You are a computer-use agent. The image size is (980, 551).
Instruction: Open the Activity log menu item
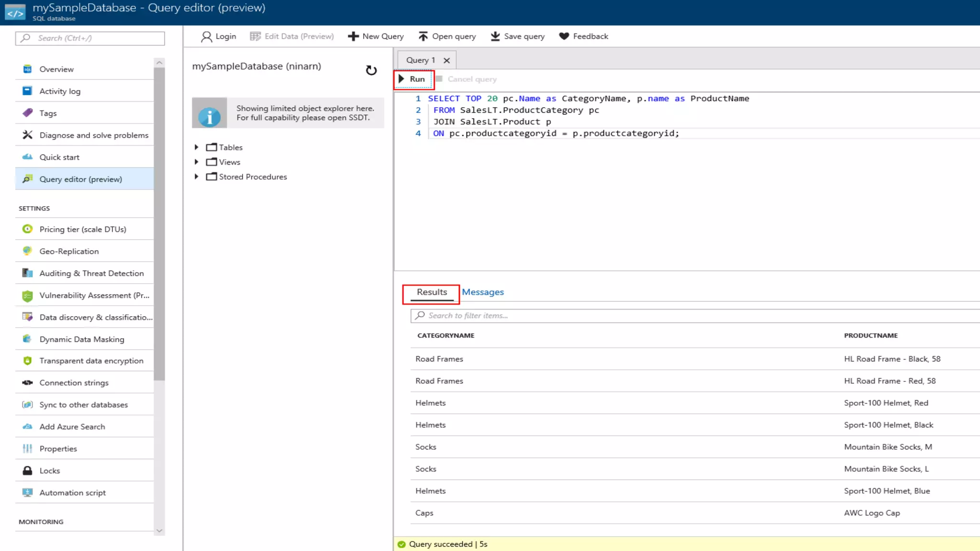(84, 91)
